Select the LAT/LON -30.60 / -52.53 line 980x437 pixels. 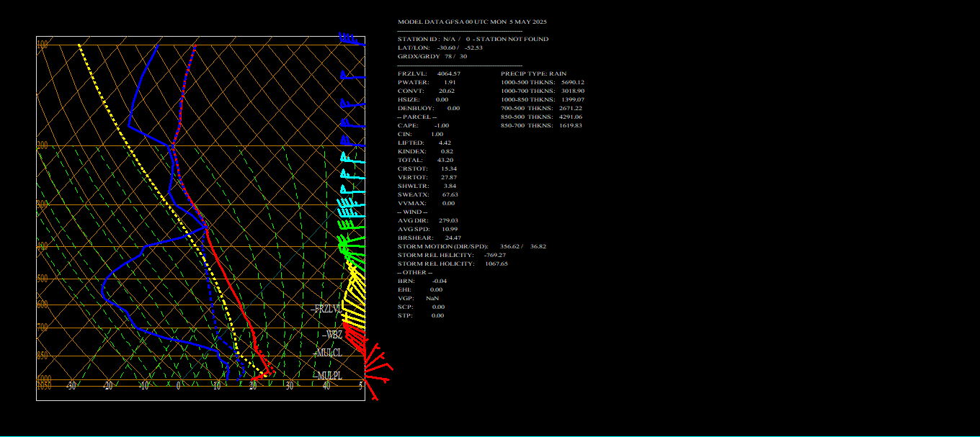pos(440,48)
